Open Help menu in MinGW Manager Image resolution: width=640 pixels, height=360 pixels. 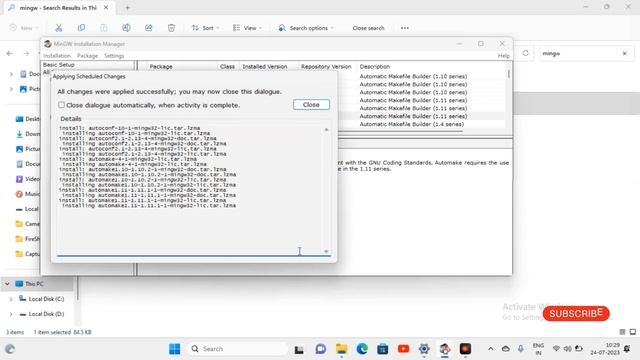[504, 56]
